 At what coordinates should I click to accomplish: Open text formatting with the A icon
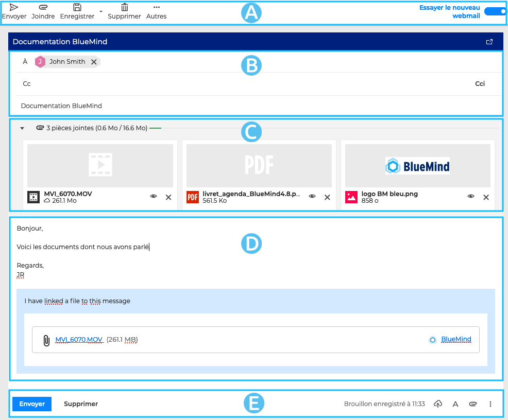(x=455, y=404)
